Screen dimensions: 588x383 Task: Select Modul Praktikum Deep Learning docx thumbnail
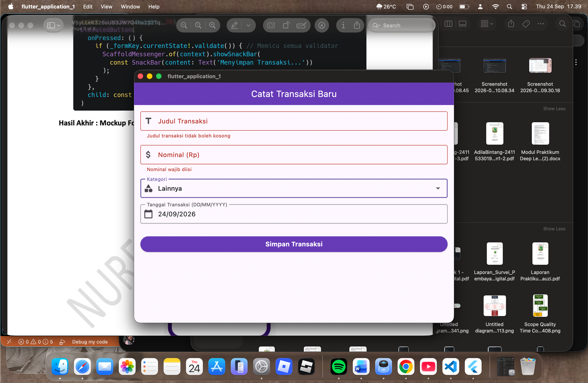point(540,134)
